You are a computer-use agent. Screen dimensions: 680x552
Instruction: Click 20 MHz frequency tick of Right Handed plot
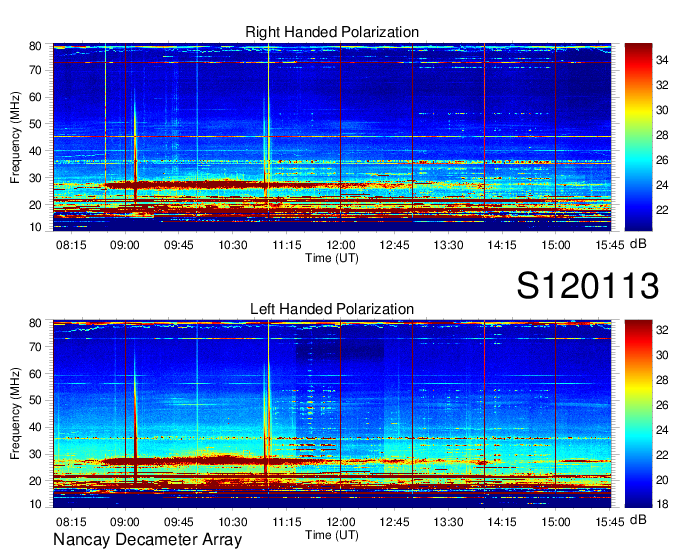[x=35, y=205]
